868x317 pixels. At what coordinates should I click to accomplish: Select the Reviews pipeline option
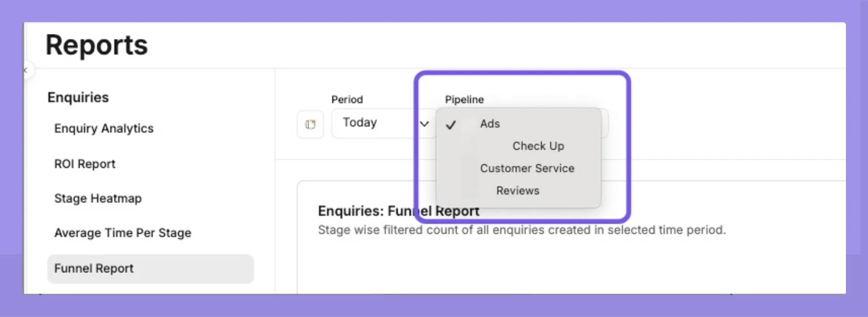518,190
